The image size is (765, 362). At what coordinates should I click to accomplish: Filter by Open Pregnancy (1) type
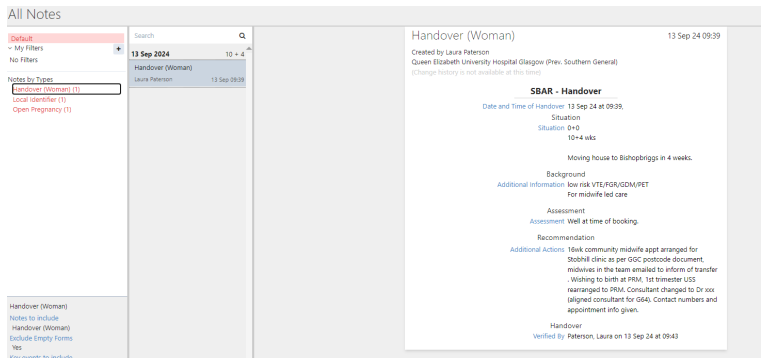(x=42, y=109)
